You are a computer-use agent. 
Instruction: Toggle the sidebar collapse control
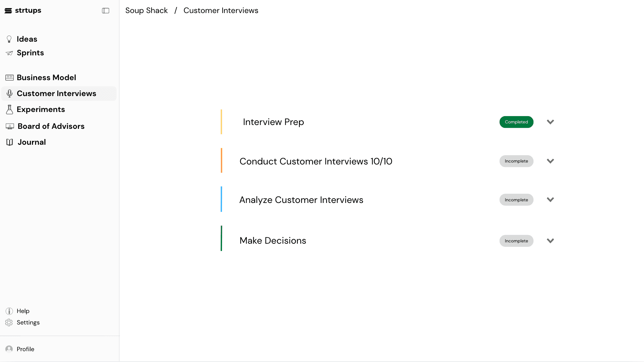coord(105,10)
